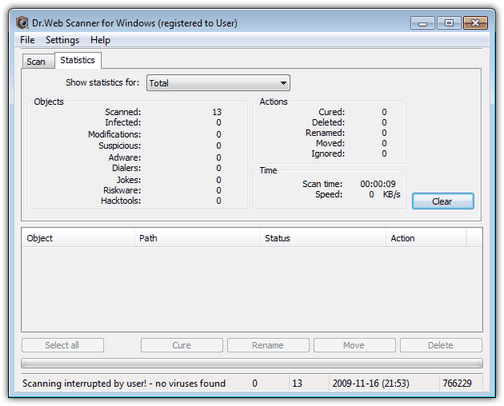Click the Rename button
Image resolution: width=504 pixels, height=406 pixels.
click(x=268, y=345)
